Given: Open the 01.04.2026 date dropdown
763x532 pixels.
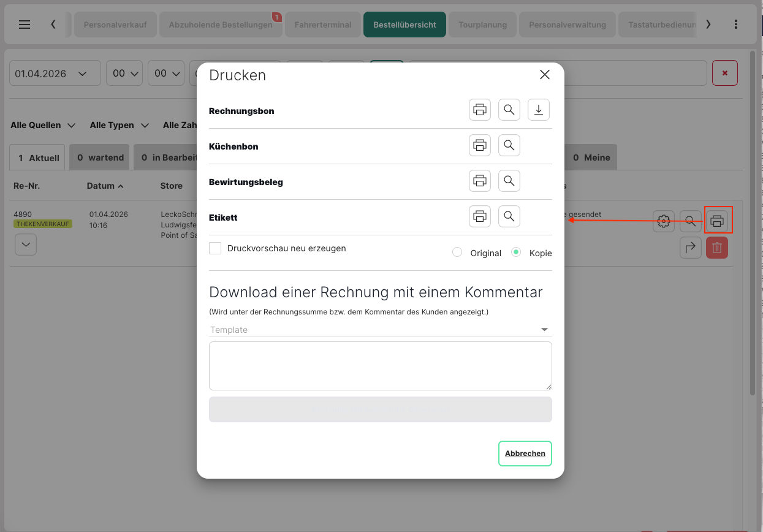Looking at the screenshot, I should [55, 74].
